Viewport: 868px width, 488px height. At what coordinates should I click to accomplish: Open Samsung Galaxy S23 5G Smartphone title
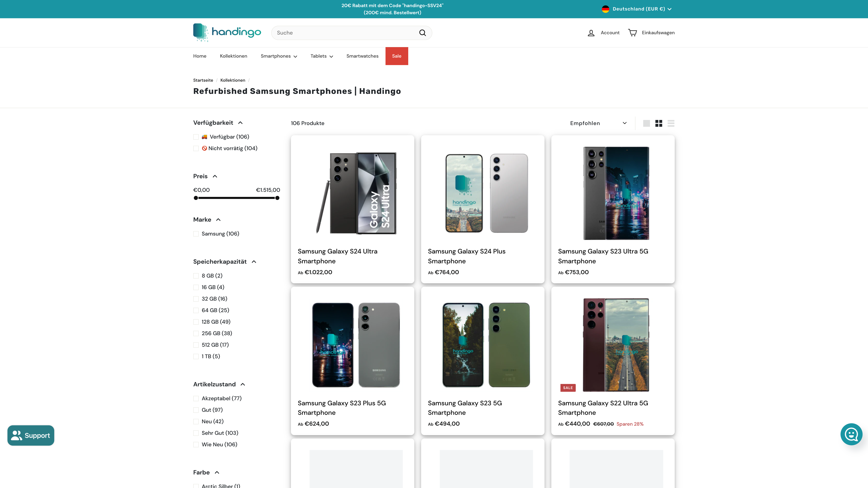click(x=465, y=408)
